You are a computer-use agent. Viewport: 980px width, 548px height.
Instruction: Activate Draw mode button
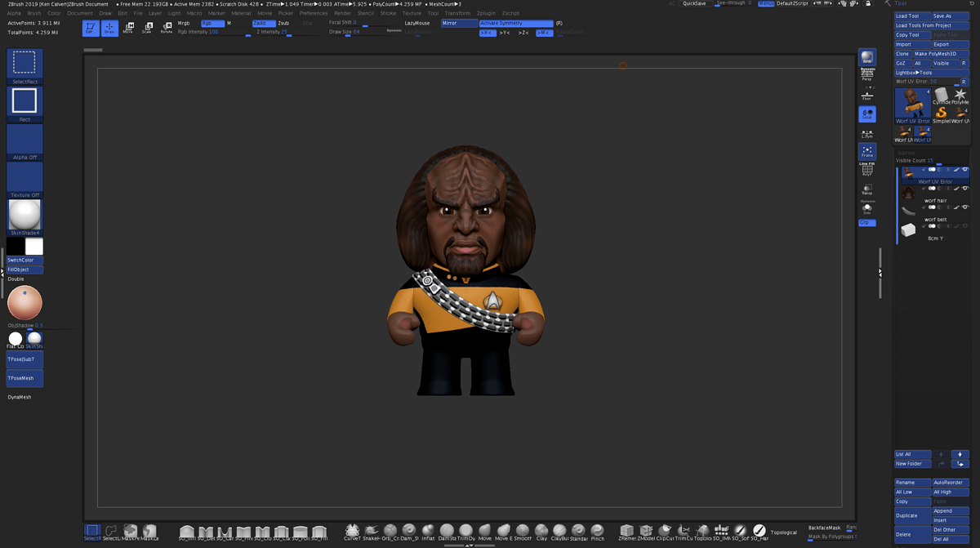tap(109, 28)
